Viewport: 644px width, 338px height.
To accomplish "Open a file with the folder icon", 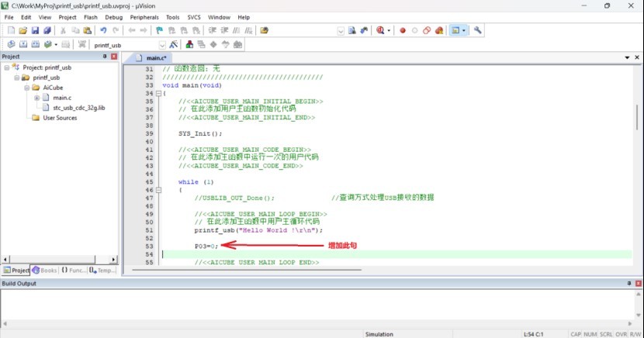I will (x=23, y=30).
